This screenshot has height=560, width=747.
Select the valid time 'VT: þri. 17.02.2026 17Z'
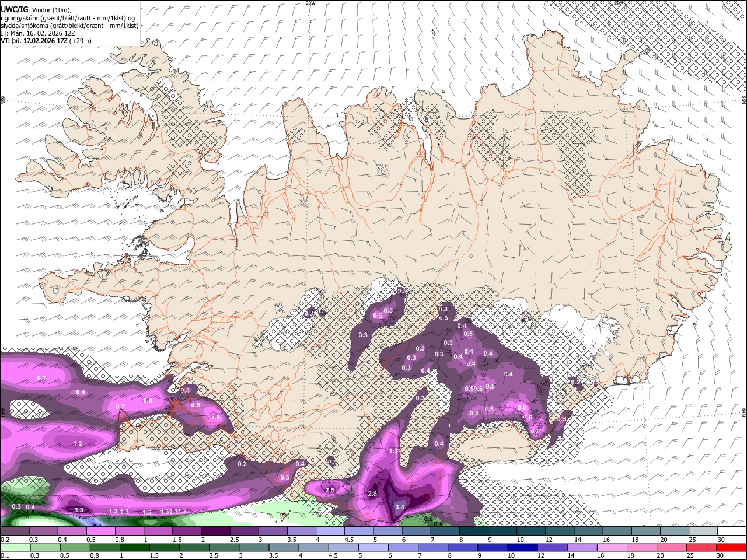click(34, 41)
